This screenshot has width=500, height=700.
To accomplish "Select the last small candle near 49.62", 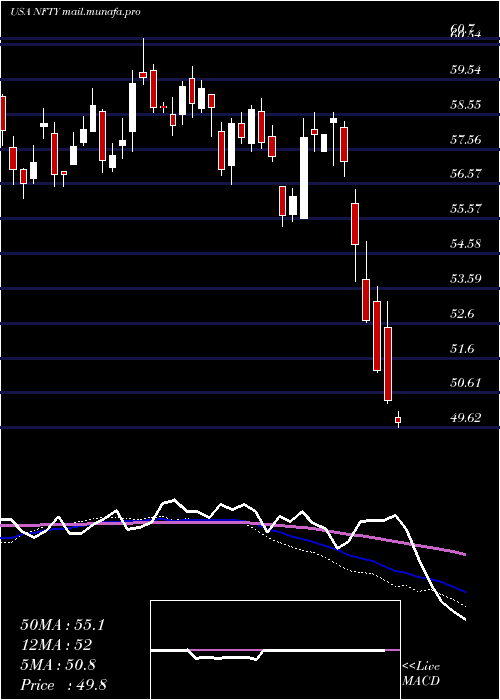I will click(x=398, y=420).
